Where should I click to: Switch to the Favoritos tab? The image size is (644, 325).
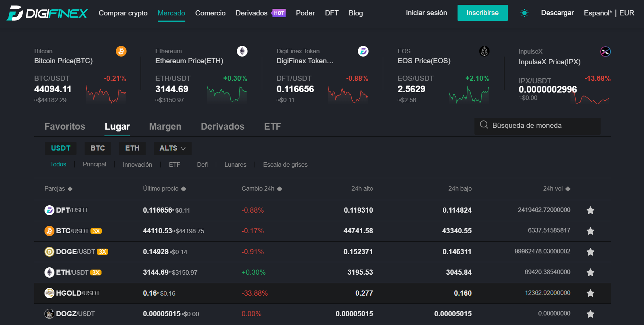tap(65, 126)
